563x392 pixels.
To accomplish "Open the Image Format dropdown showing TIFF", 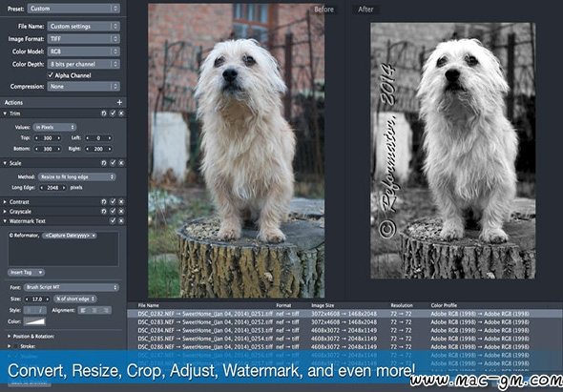I will point(84,39).
